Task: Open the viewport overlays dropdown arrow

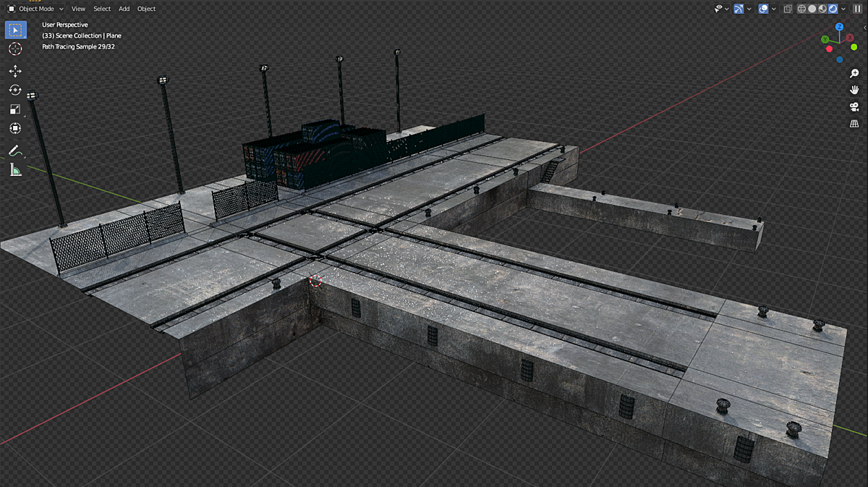Action: (x=773, y=9)
